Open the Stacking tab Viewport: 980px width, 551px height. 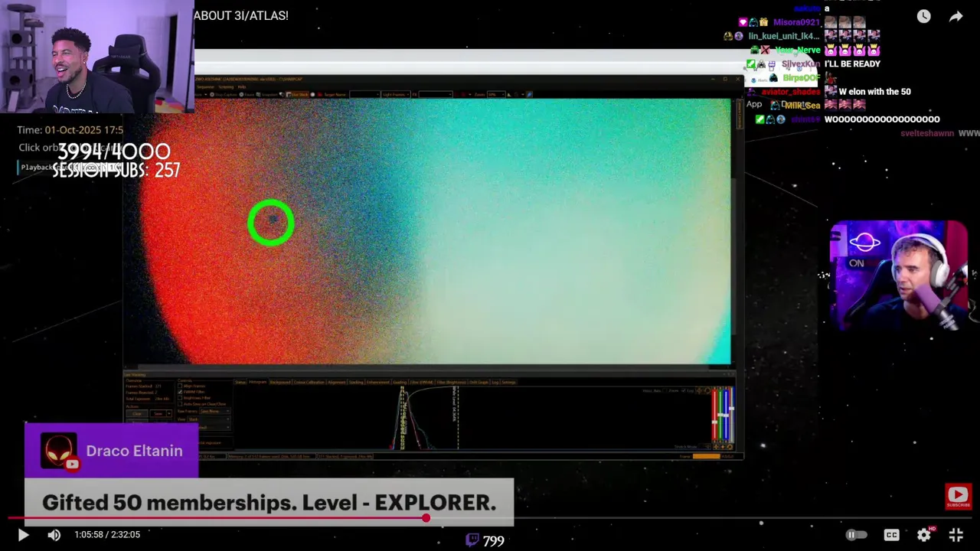[x=356, y=382]
